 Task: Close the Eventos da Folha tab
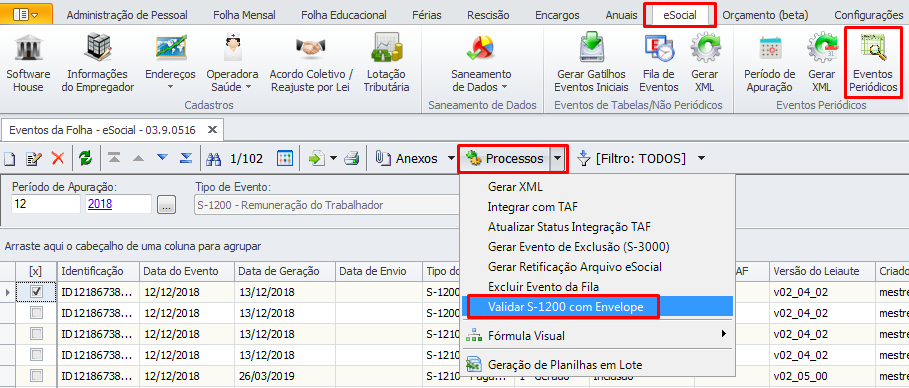point(213,129)
